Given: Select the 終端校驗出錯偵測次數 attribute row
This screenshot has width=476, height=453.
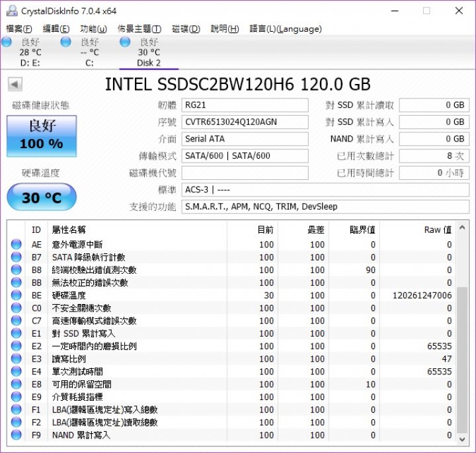Looking at the screenshot, I should (231, 270).
